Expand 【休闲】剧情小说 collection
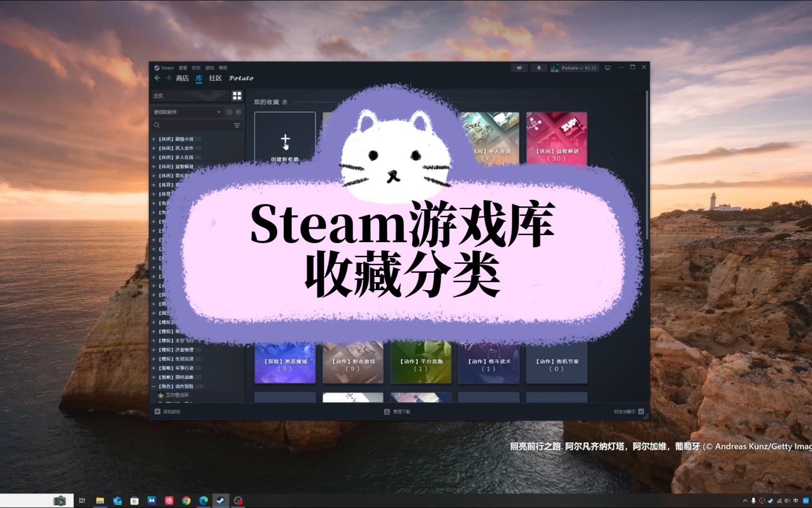The width and height of the screenshot is (812, 508). click(154, 139)
